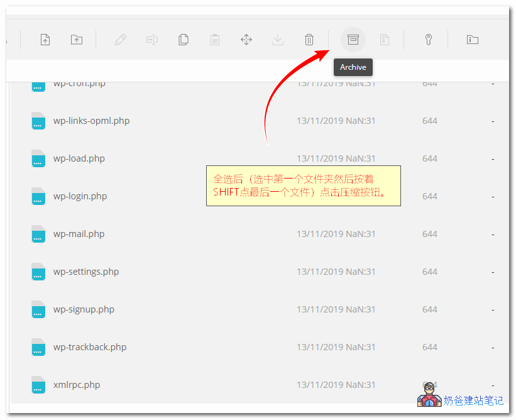Select the wp-trackback.php file
Screen dimensions: 516x420
(x=89, y=347)
